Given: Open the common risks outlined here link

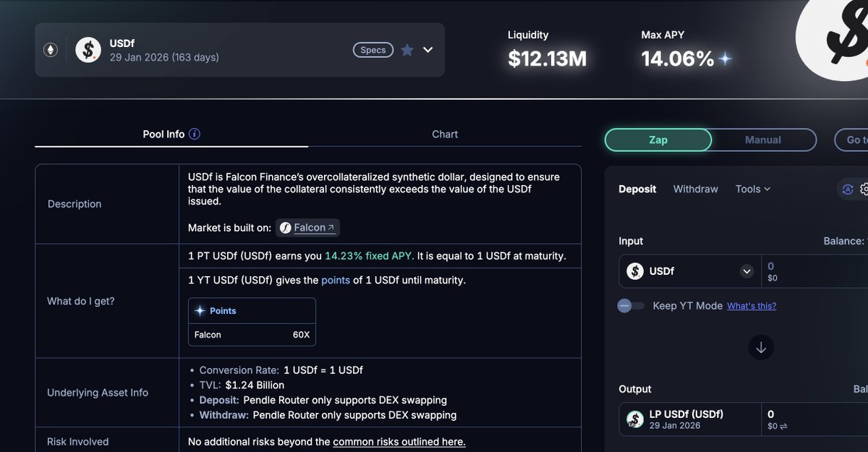Looking at the screenshot, I should tap(399, 442).
